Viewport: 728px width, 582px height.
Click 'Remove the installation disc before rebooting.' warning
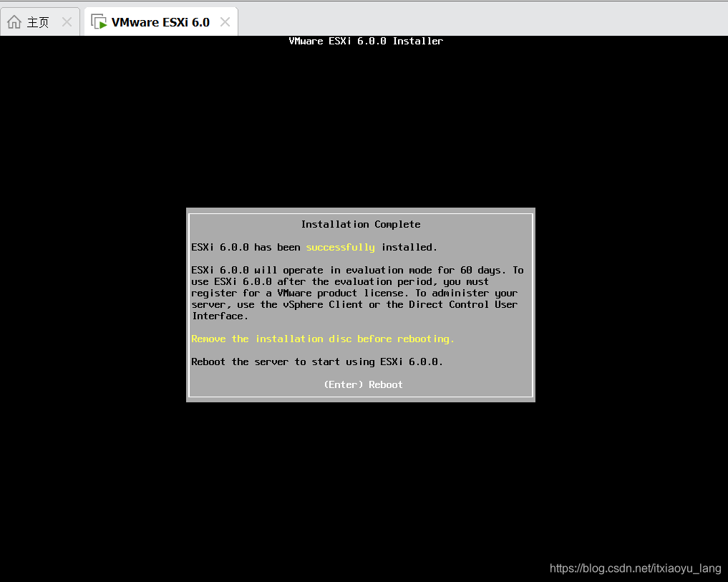click(323, 339)
